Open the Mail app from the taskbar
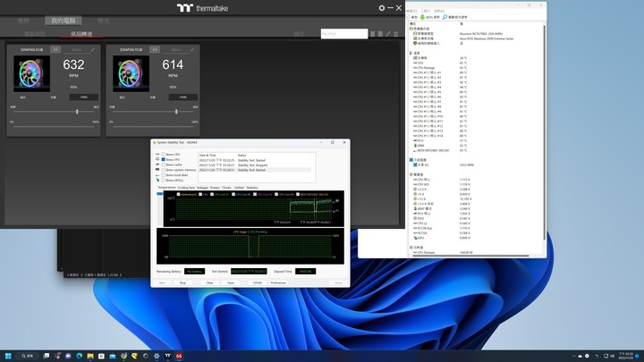This screenshot has height=362, width=644. pyautogui.click(x=112, y=356)
